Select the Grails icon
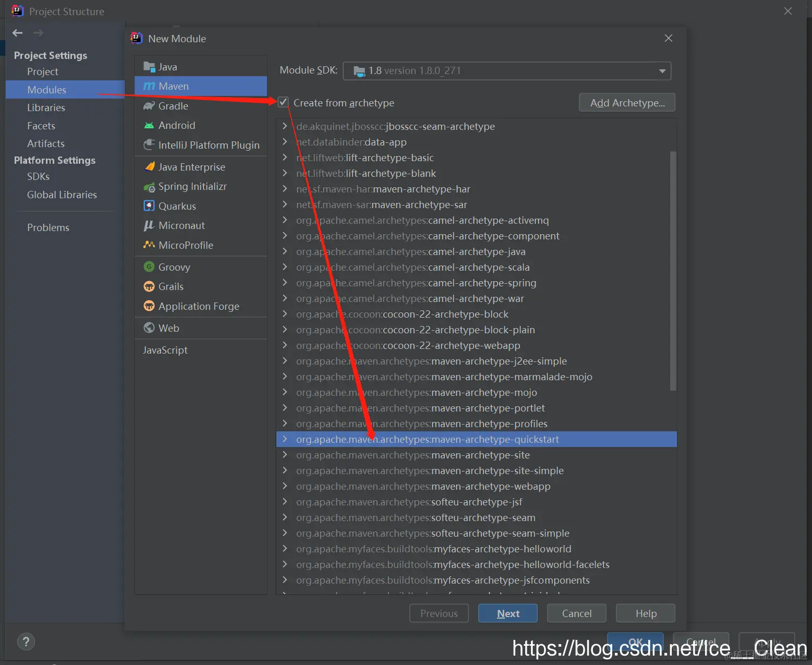 point(149,286)
